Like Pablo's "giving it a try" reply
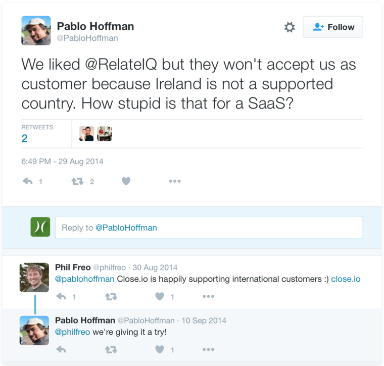384x366 pixels. pos(160,349)
